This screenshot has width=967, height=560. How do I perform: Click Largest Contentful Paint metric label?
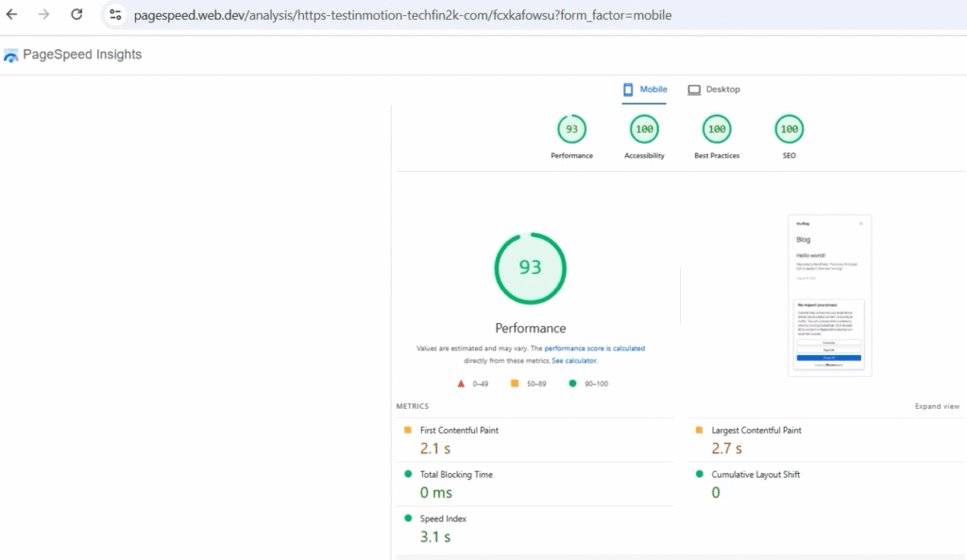[756, 431]
